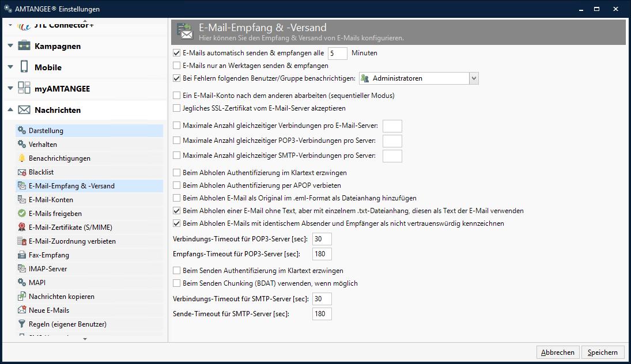Screen dimensions: 631x364
Task: Click the Nachrichten kopieren icon
Action: pyautogui.click(x=22, y=297)
